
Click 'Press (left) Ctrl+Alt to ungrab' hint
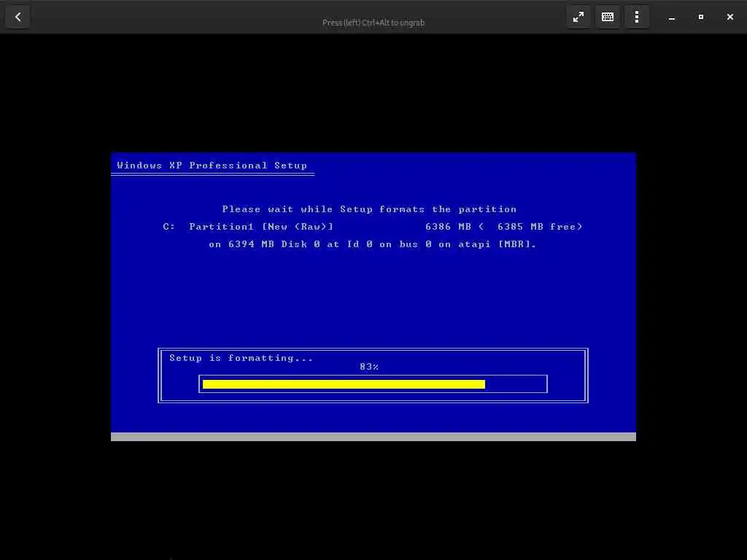(373, 23)
